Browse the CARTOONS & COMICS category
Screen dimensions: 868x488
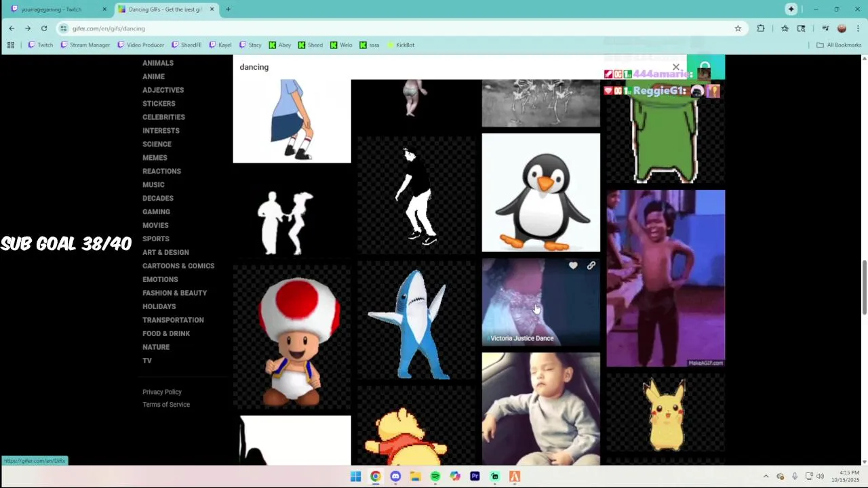178,266
